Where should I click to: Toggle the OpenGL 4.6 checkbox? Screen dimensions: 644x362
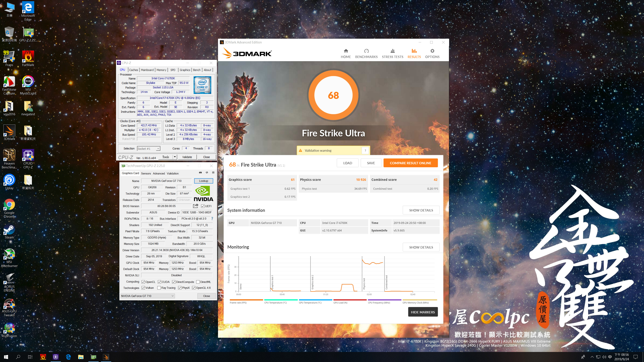[x=194, y=288]
